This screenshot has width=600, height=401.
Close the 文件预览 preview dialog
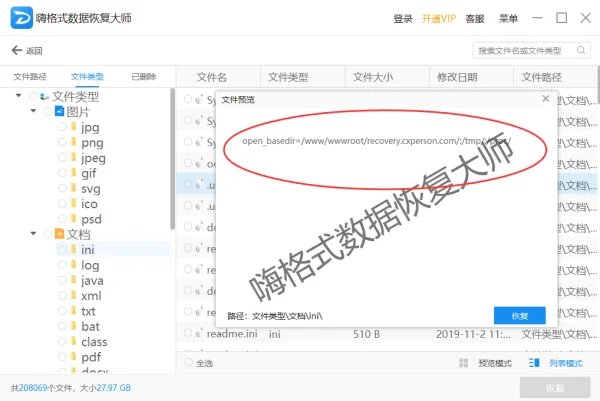[x=546, y=99]
